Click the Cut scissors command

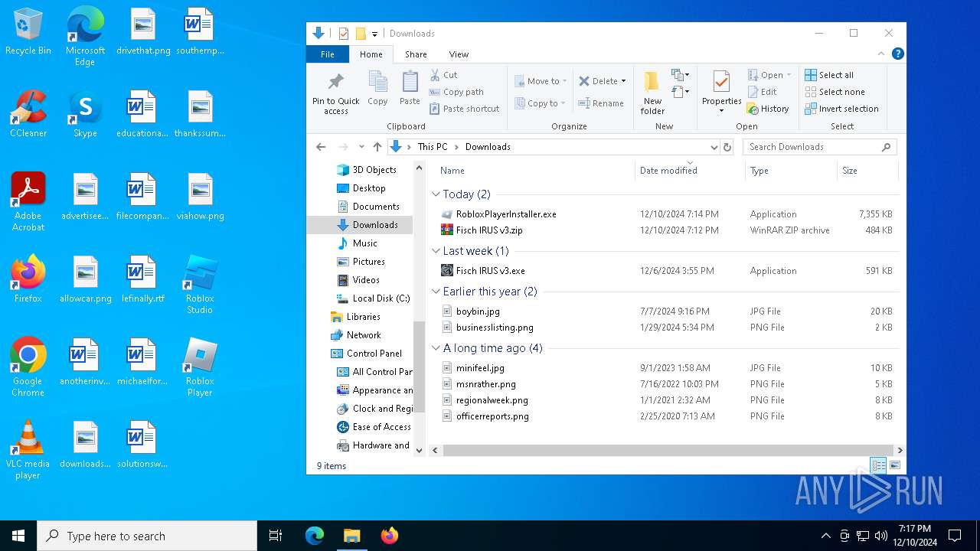(x=443, y=75)
